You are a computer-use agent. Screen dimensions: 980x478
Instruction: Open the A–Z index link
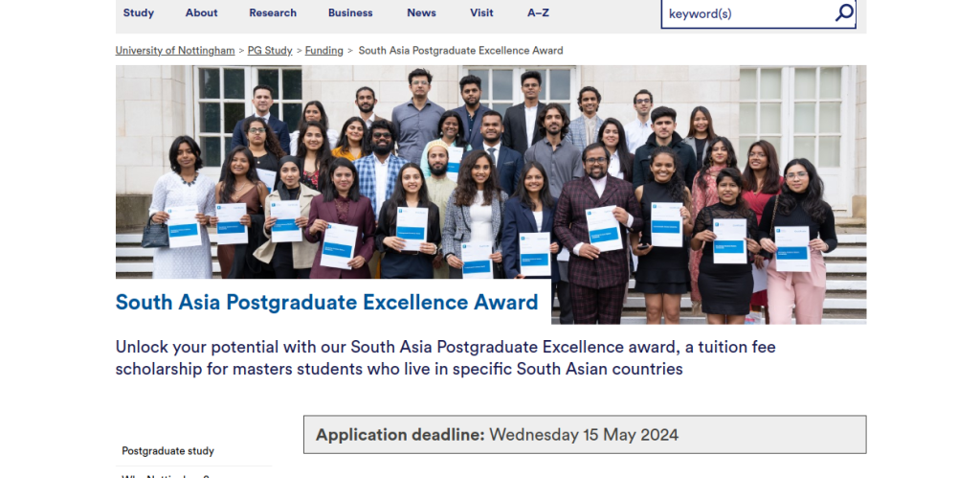click(x=540, y=13)
